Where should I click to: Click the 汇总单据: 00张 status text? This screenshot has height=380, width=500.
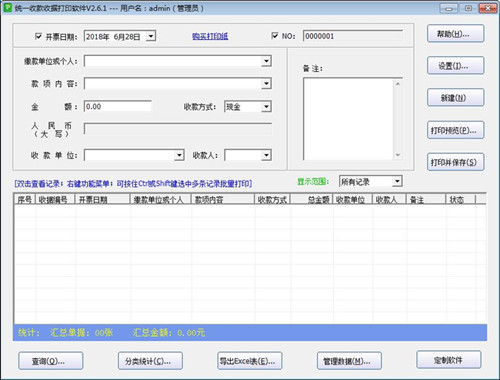(x=82, y=332)
